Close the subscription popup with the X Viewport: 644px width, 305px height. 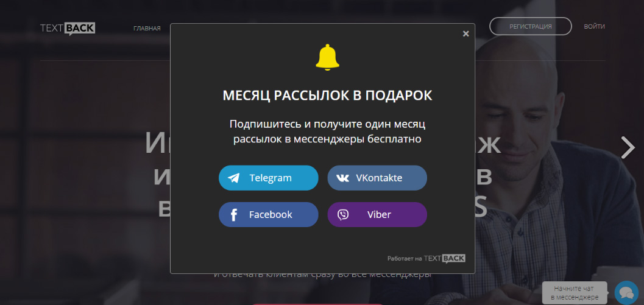(465, 33)
